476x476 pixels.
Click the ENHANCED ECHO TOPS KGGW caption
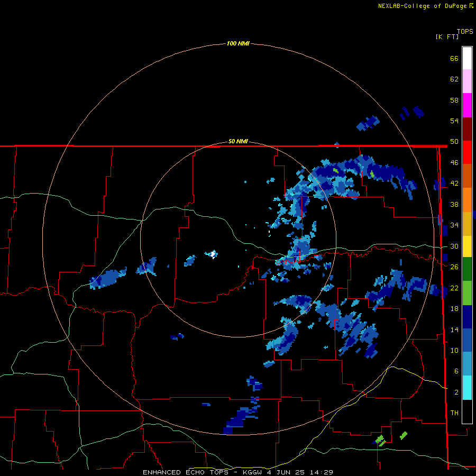click(238, 472)
